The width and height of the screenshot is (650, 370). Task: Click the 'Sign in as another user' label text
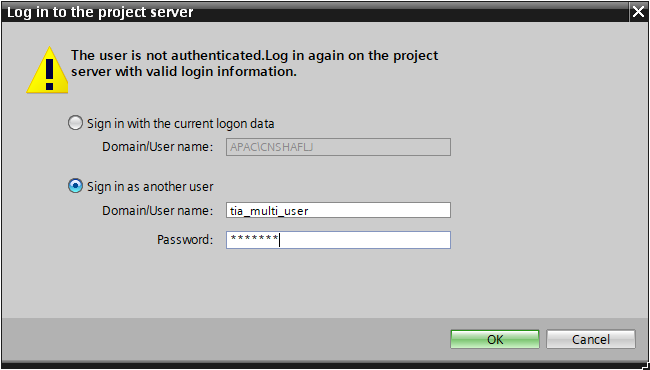point(150,186)
